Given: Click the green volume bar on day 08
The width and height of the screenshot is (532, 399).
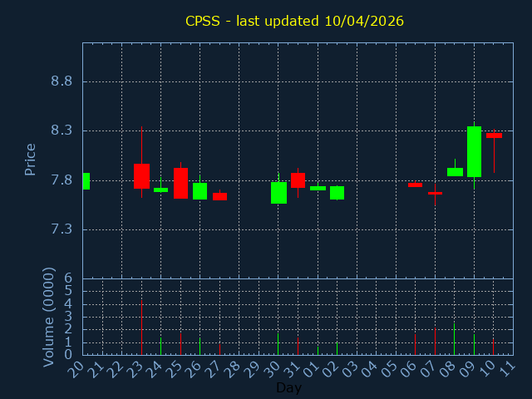Looking at the screenshot, I should pos(455,339).
